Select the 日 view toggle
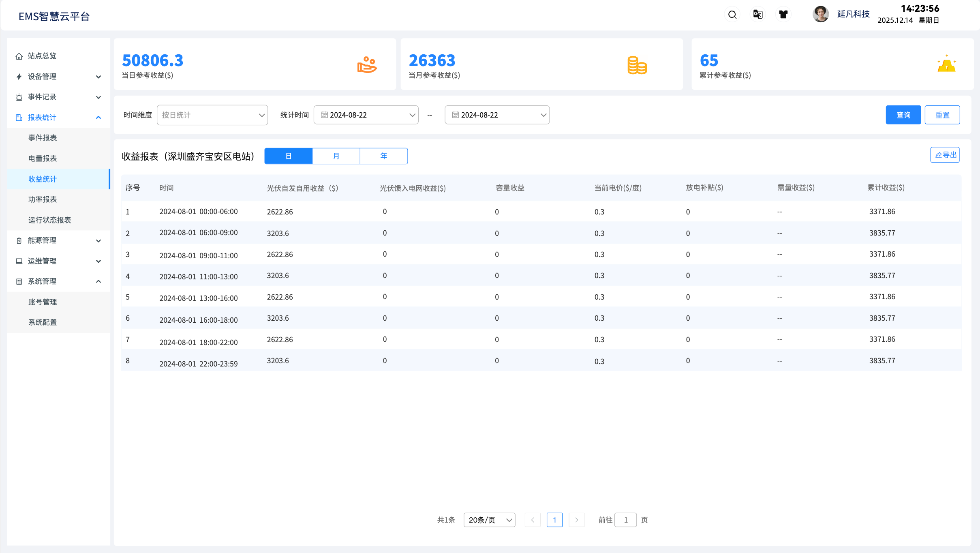Screen dimensions: 980x553 [288, 156]
